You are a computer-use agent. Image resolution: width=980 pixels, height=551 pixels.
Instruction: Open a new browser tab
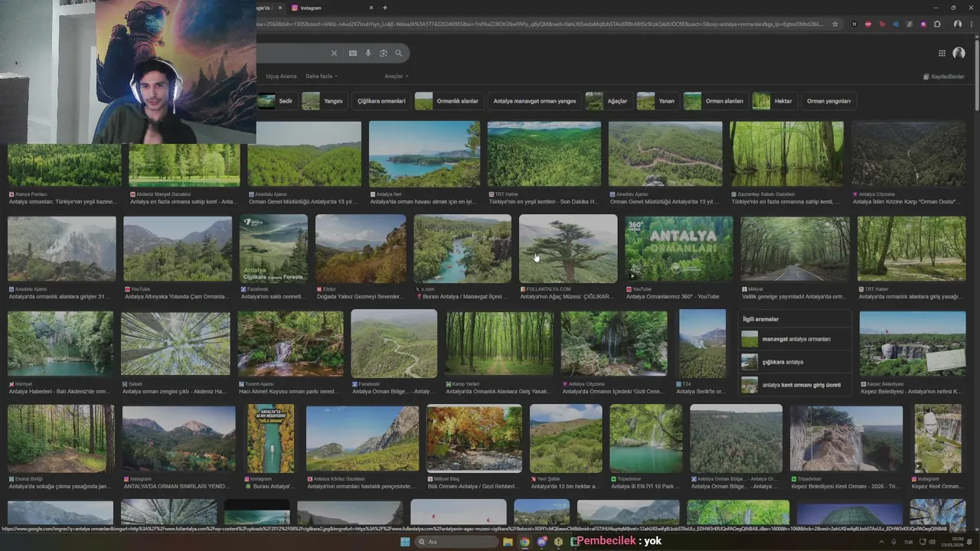(x=384, y=8)
